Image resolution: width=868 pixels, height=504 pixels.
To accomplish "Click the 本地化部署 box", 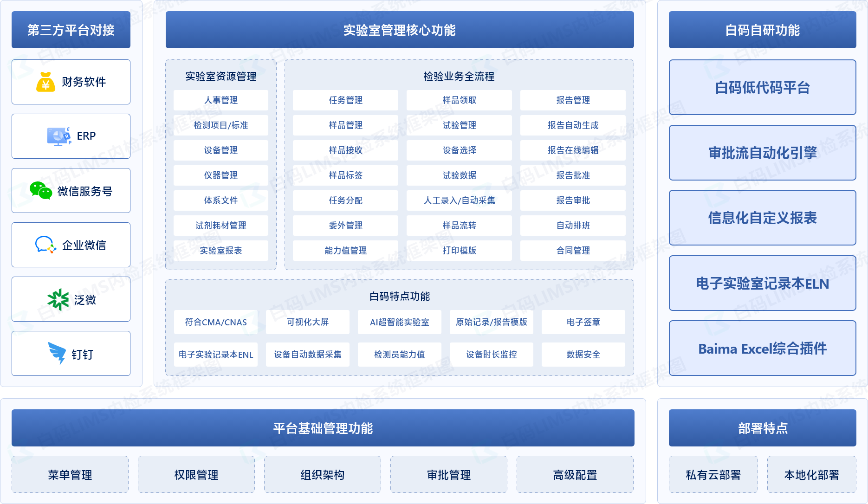I will pos(812,474).
